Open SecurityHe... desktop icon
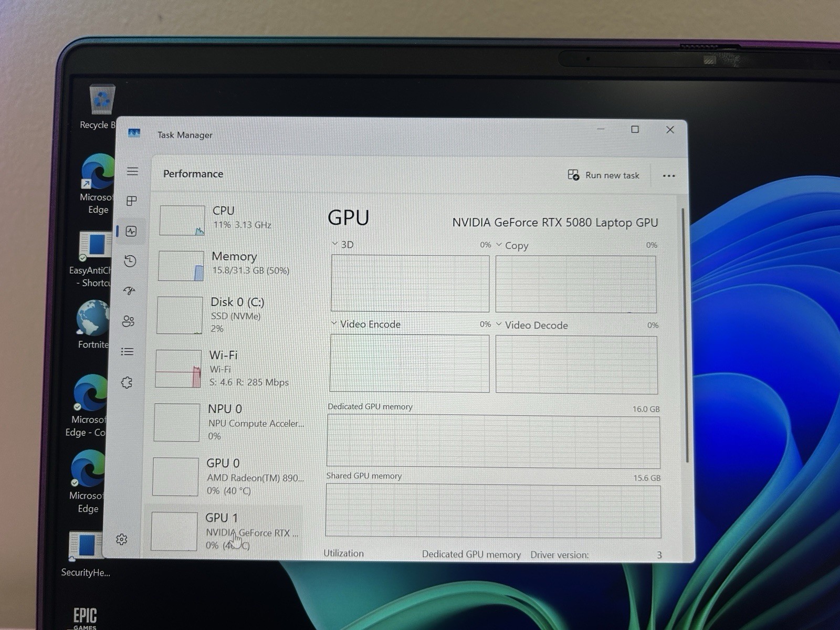Viewport: 840px width, 630px height. coord(86,554)
